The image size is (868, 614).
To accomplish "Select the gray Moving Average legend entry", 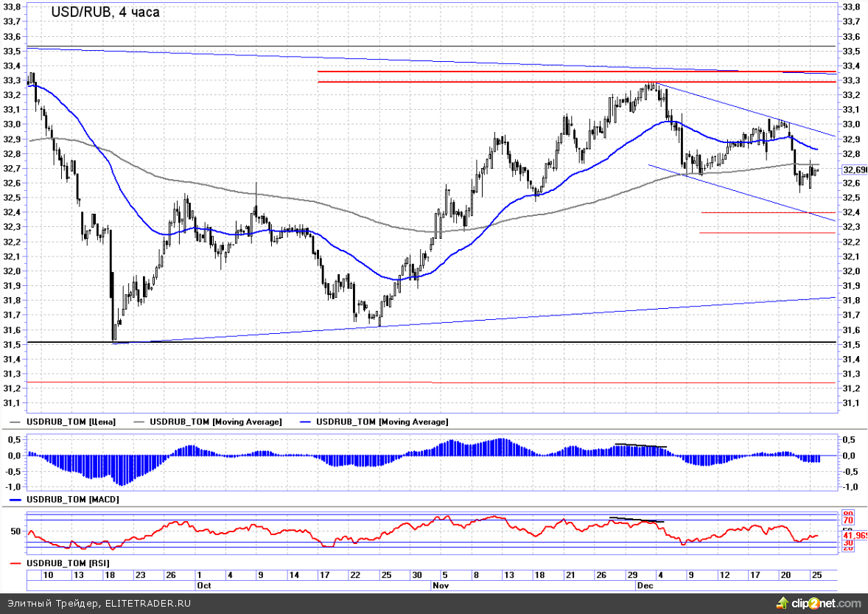I will 215,422.
